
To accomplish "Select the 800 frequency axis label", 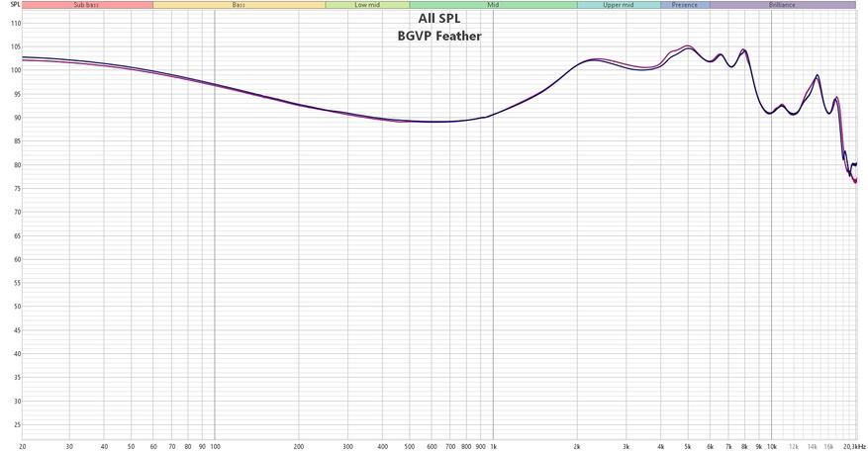I will click(x=466, y=446).
